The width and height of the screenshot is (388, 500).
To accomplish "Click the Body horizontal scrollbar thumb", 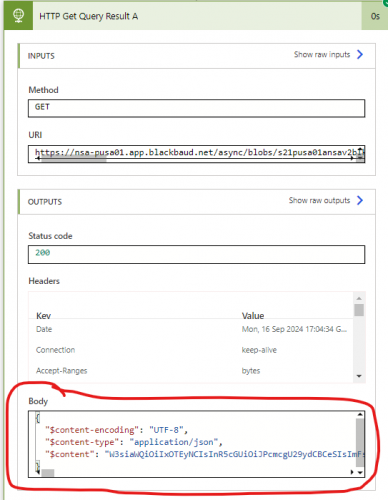I will coord(47,472).
